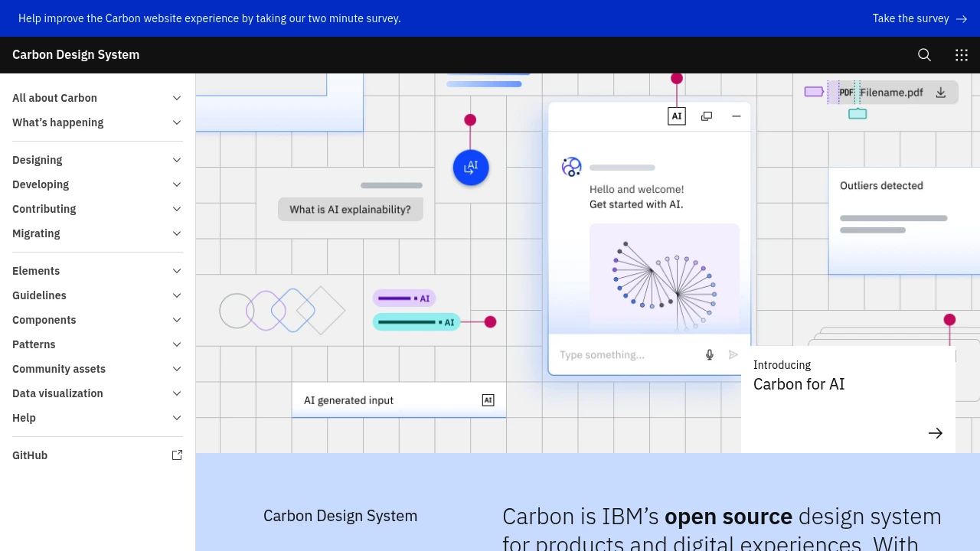Click the Type something chat input field

pyautogui.click(x=624, y=355)
